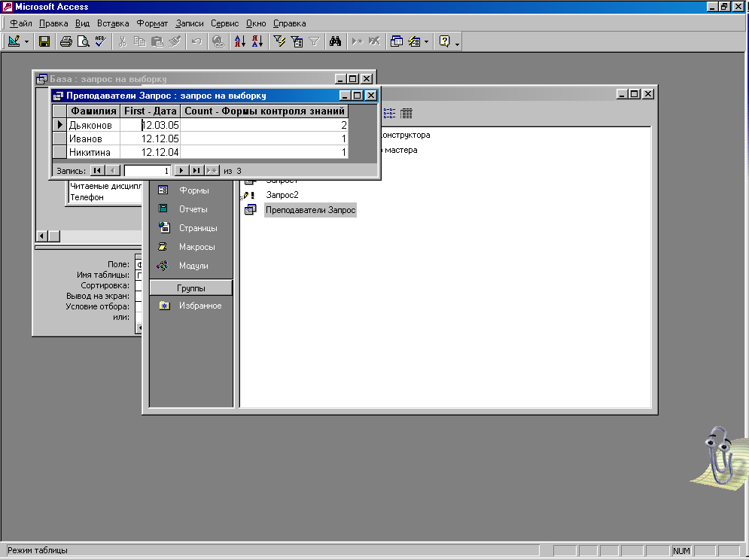Open the Сервис menu
749x560 pixels.
[224, 23]
